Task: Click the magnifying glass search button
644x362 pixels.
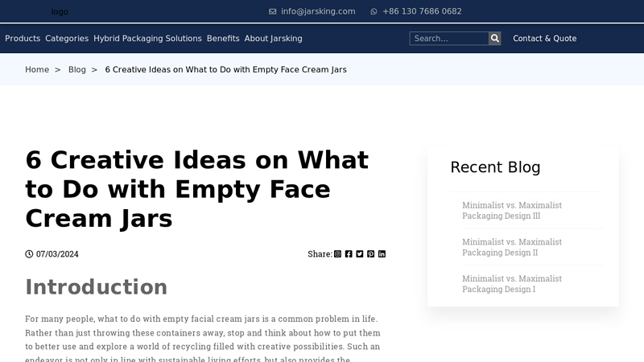Action: coord(495,38)
